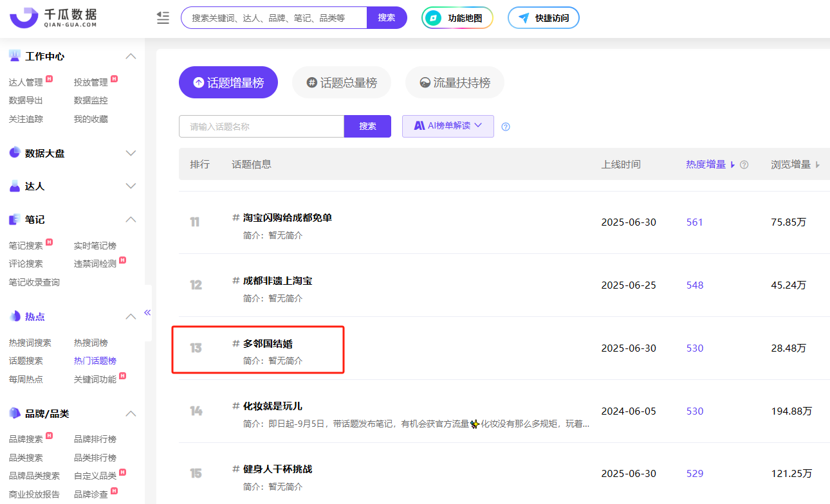Click the 达人 person icon in sidebar
The image size is (830, 504).
(x=14, y=186)
